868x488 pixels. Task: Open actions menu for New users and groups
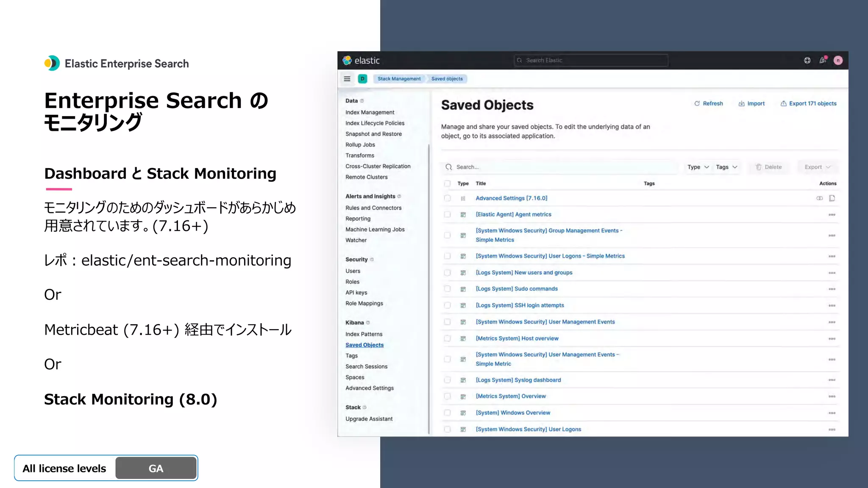coord(832,273)
